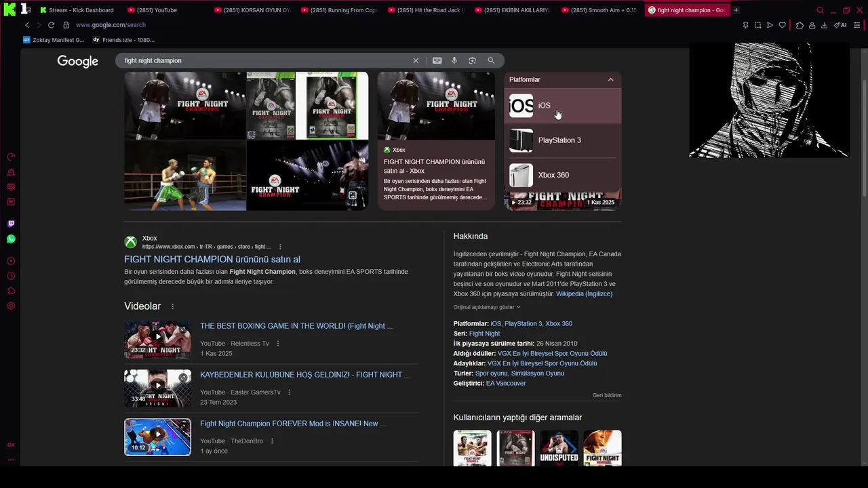The width and height of the screenshot is (868, 488).
Task: Take a snapshot with the toolbar capture icon
Action: pyautogui.click(x=757, y=25)
